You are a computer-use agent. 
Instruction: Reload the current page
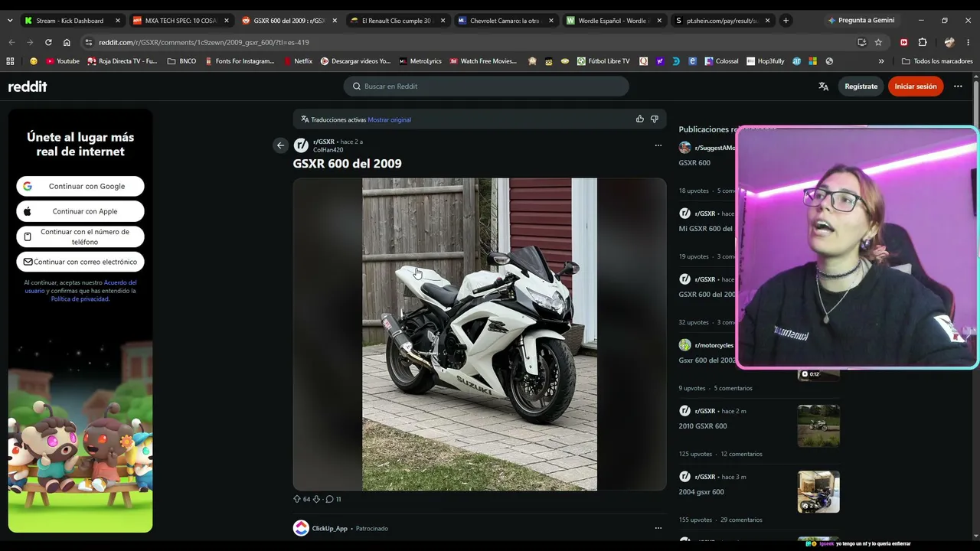[48, 42]
